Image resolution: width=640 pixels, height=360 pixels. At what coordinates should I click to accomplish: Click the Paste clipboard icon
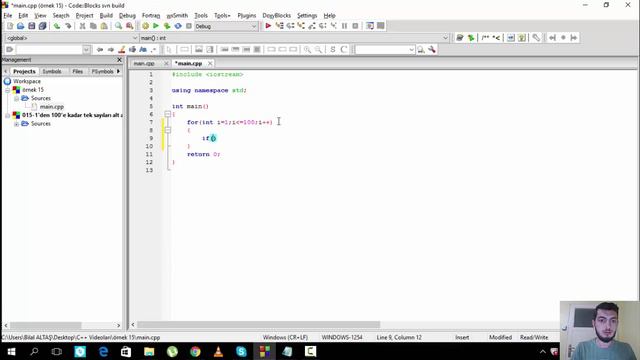click(104, 26)
